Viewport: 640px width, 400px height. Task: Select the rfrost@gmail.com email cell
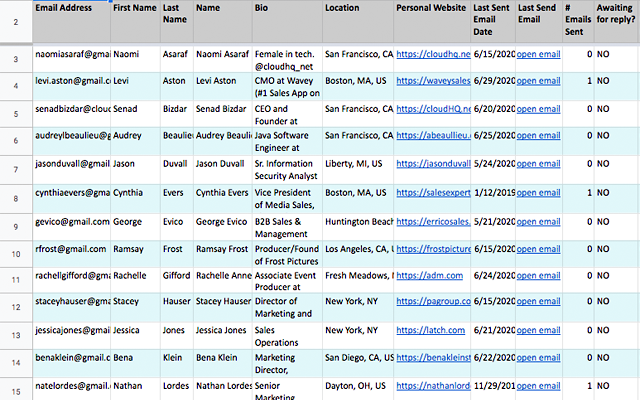[71, 254]
